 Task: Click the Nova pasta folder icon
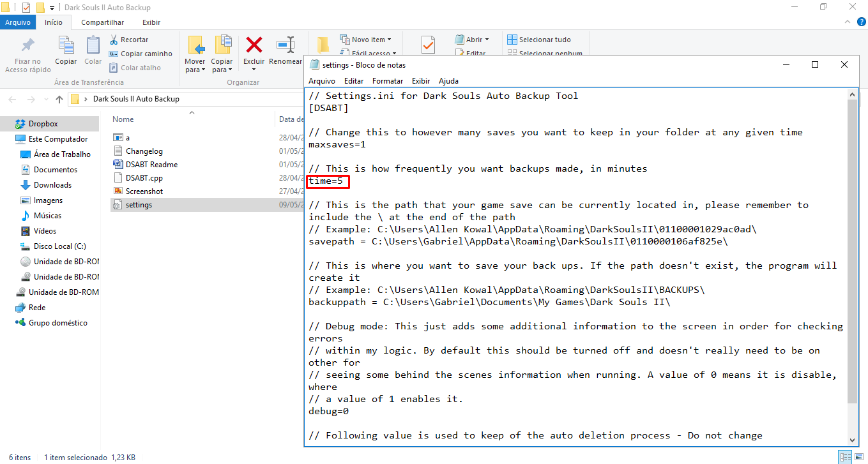coord(323,45)
